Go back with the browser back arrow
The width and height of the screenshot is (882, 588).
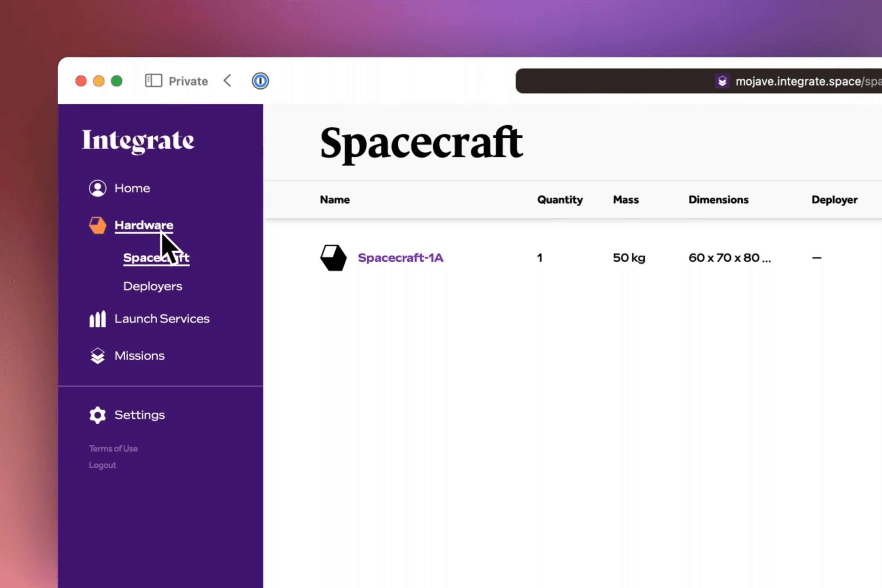(228, 81)
